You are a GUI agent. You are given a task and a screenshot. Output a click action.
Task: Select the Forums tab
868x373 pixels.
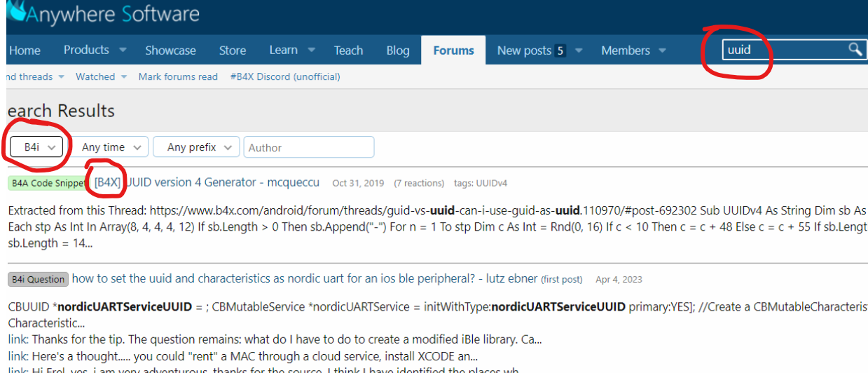pyautogui.click(x=453, y=50)
